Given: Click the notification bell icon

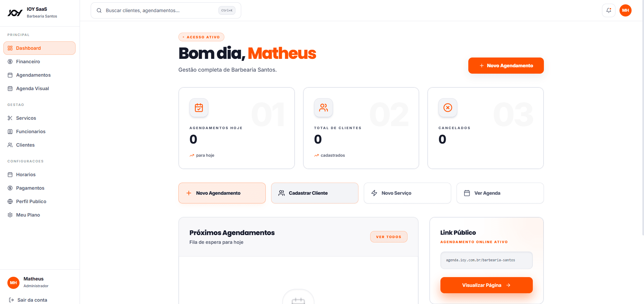Looking at the screenshot, I should (608, 10).
